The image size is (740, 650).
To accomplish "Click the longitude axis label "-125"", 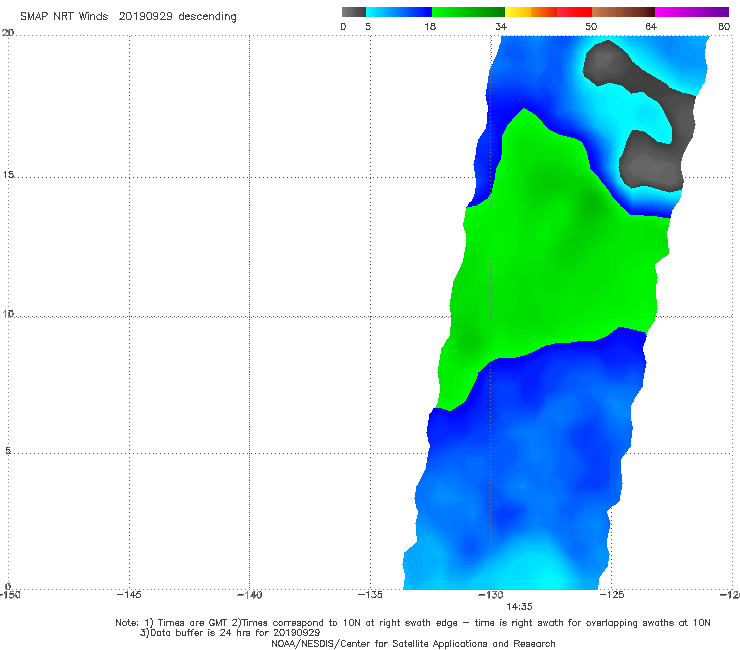I will pos(612,595).
